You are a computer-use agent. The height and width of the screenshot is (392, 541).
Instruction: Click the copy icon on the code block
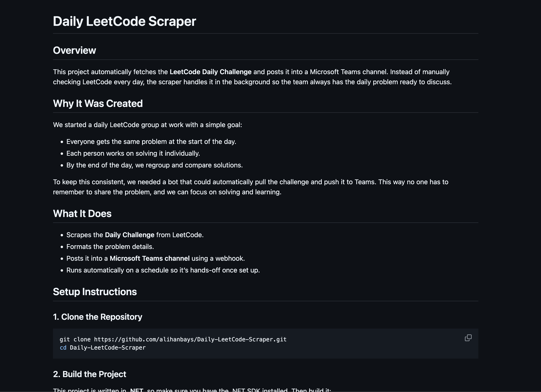pyautogui.click(x=468, y=338)
